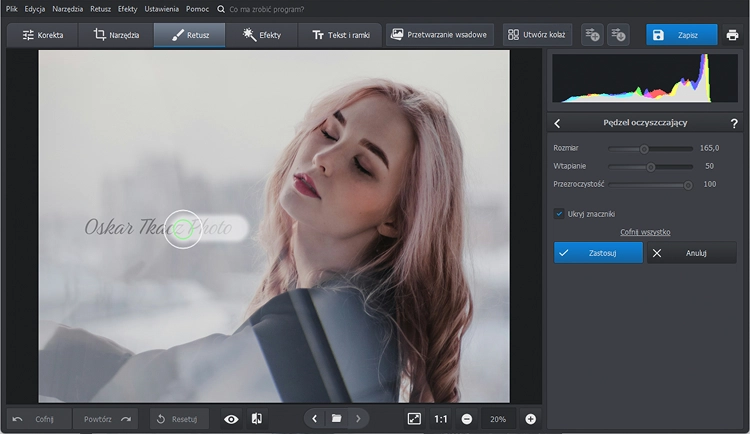Click the search magnifier icon in menu bar
The height and width of the screenshot is (434, 750).
221,9
